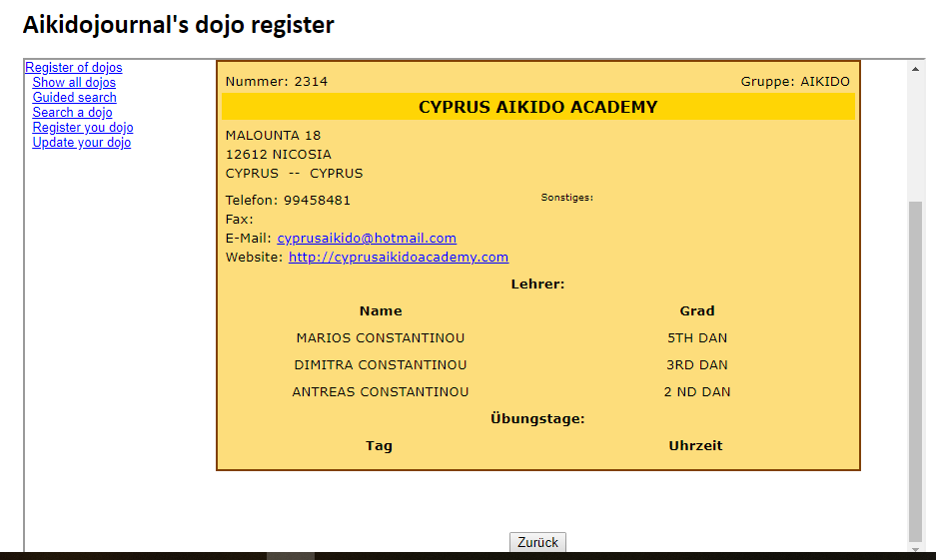
Task: Open Guided search in the sidebar
Action: click(x=74, y=98)
